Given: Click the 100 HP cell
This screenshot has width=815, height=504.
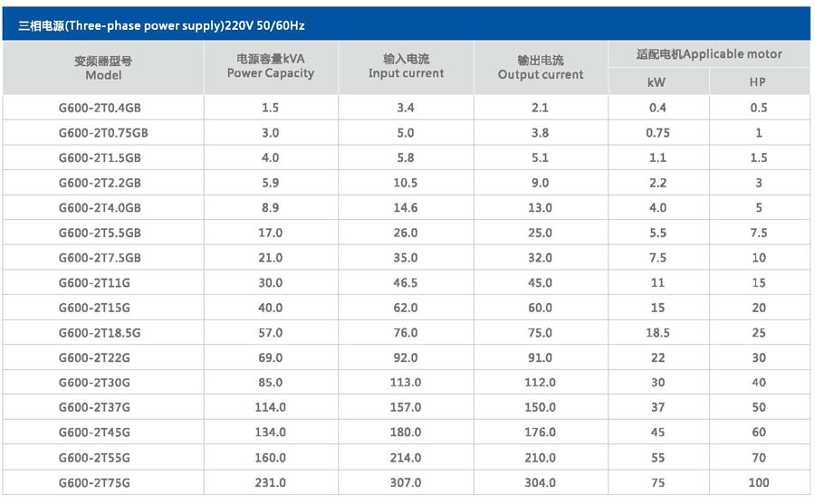Looking at the screenshot, I should click(758, 483).
